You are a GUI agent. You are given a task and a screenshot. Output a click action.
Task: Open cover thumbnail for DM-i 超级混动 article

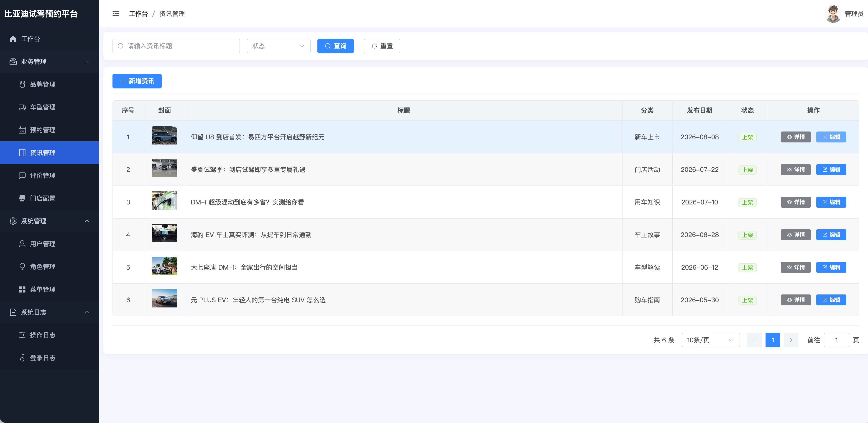click(164, 200)
